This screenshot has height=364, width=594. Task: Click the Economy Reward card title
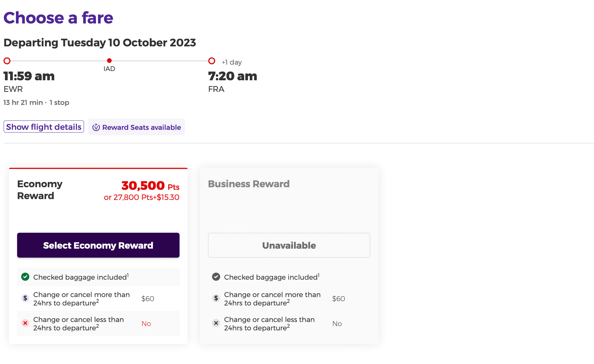(x=40, y=190)
